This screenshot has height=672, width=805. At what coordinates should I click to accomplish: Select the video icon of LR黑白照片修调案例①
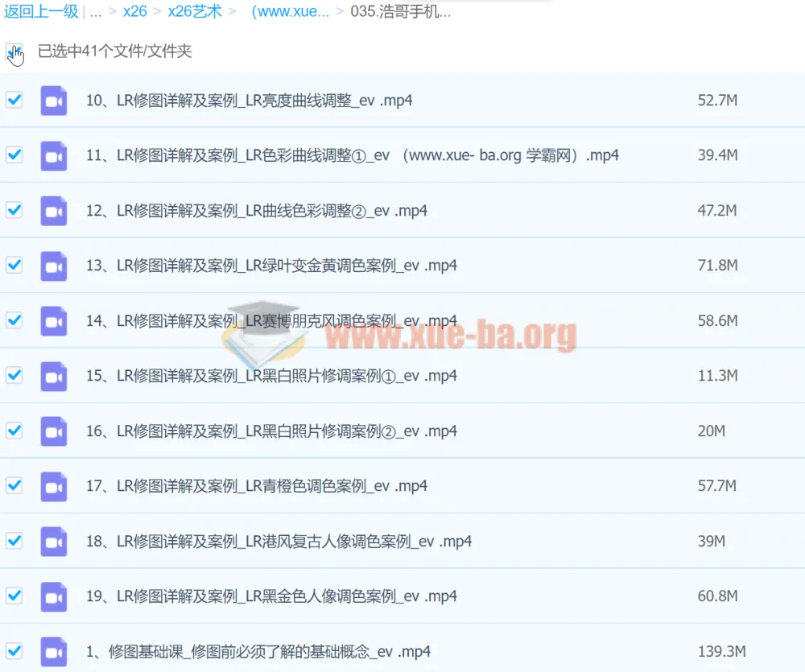[x=53, y=375]
